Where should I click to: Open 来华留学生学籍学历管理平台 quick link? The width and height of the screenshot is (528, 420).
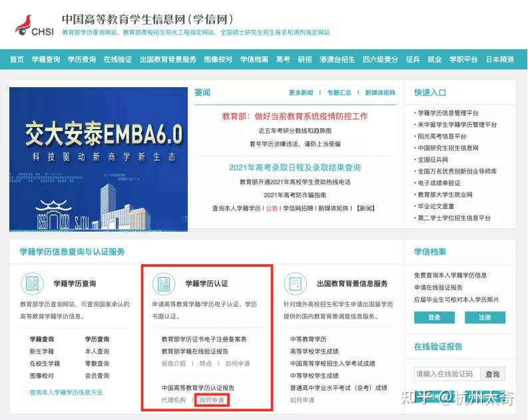pyautogui.click(x=457, y=124)
